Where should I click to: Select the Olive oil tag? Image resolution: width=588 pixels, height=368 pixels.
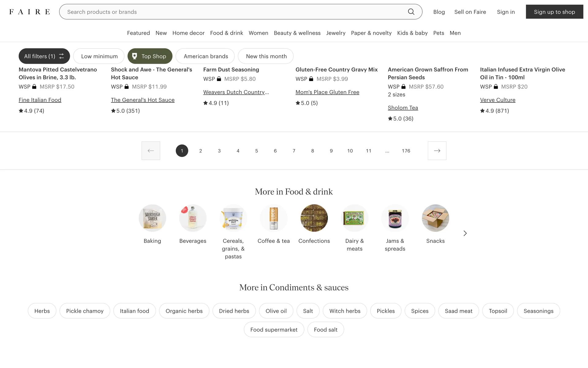pyautogui.click(x=276, y=311)
